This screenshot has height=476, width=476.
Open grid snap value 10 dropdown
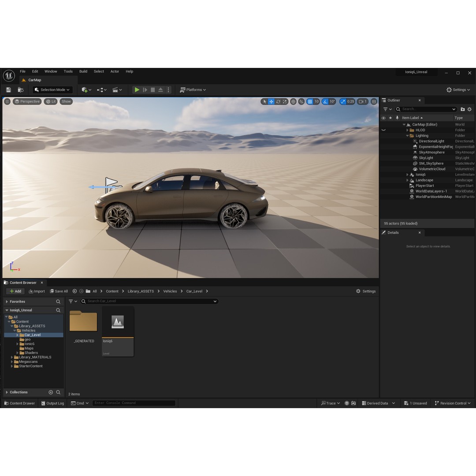pyautogui.click(x=316, y=102)
